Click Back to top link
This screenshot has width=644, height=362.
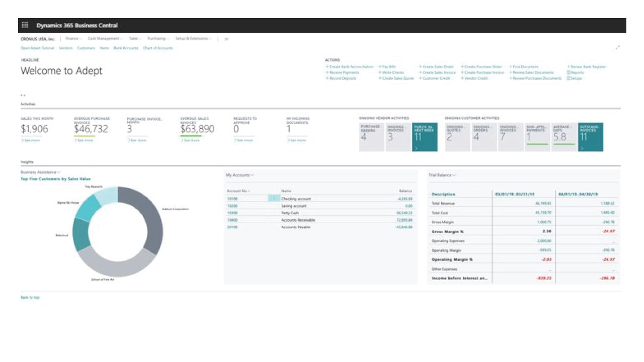pos(30,298)
